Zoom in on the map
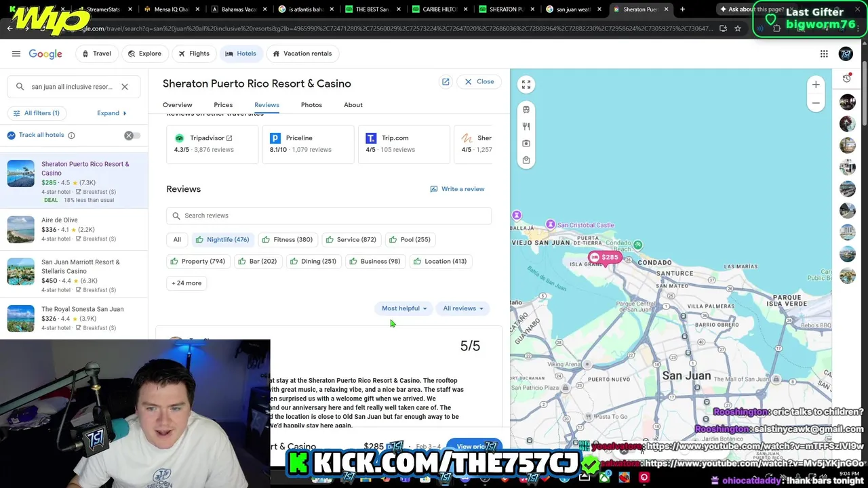 pos(816,85)
